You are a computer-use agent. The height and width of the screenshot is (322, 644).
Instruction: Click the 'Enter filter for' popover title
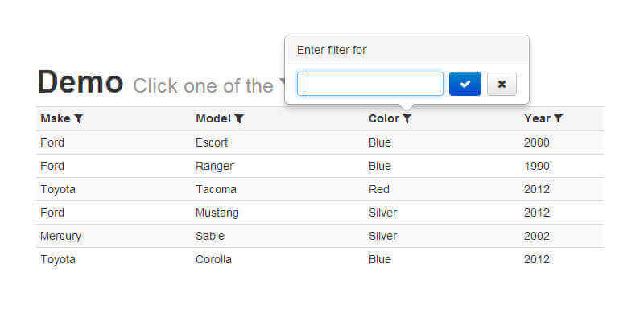pos(332,50)
